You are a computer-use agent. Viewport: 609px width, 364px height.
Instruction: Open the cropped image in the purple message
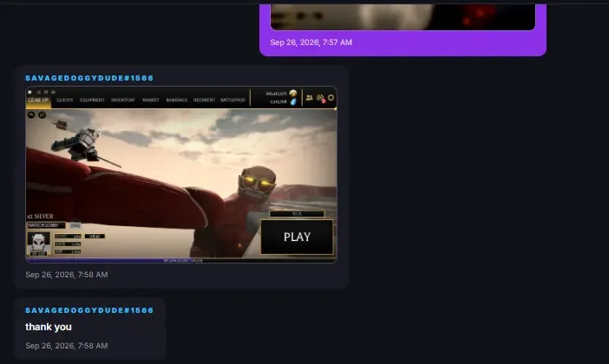[403, 17]
